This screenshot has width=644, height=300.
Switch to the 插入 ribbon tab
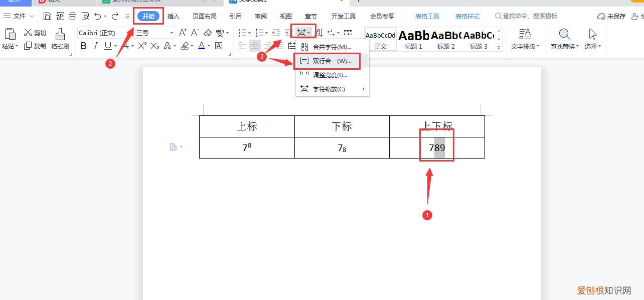[174, 16]
